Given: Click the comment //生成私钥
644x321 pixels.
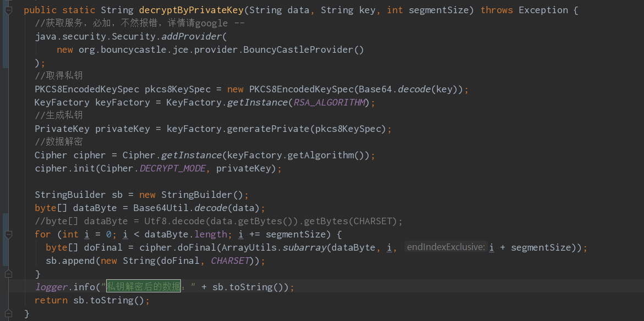Looking at the screenshot, I should pos(59,115).
